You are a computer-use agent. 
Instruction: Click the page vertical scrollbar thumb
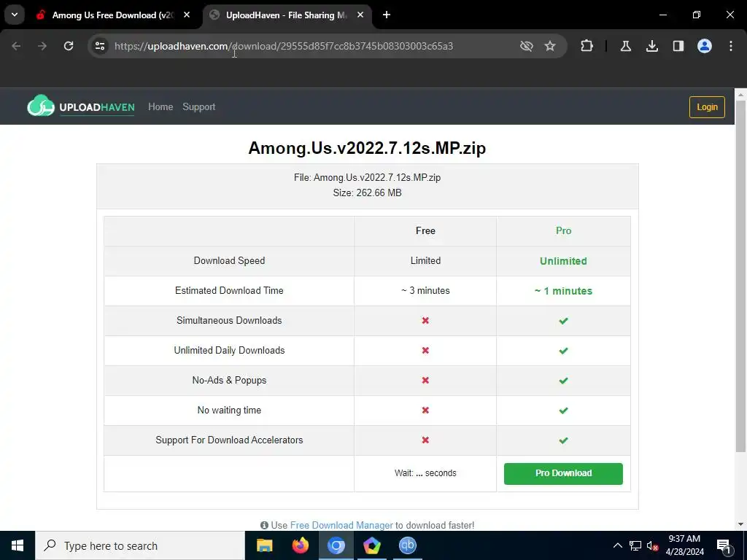(x=740, y=276)
